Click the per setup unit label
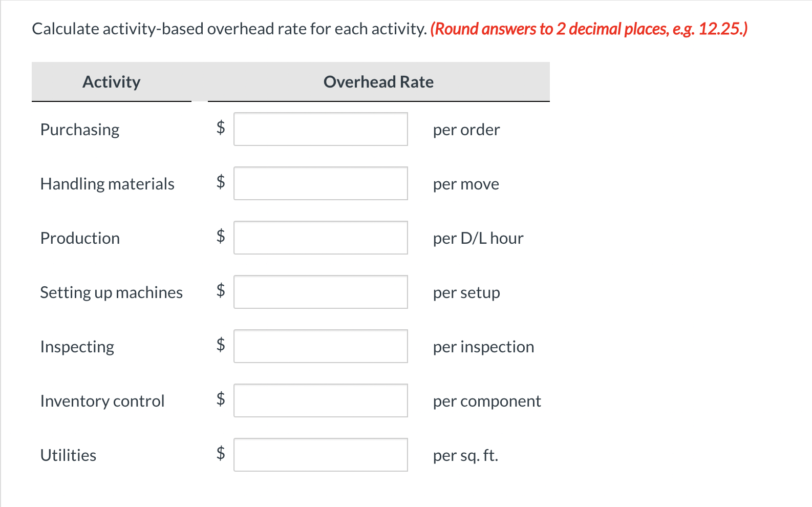 click(466, 292)
